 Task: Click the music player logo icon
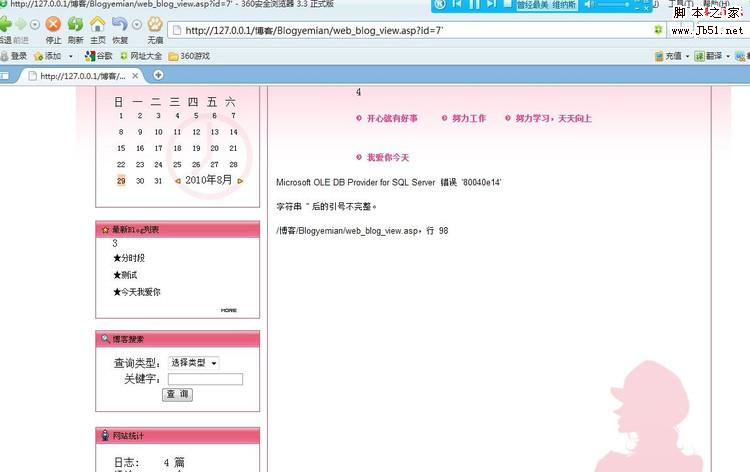pos(440,4)
